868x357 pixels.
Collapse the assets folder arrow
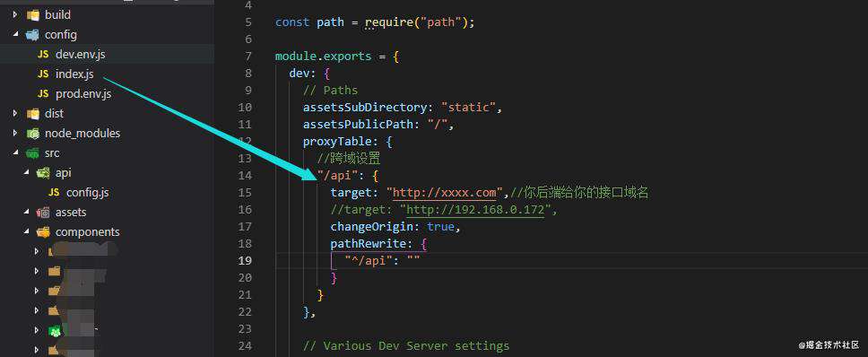click(26, 213)
